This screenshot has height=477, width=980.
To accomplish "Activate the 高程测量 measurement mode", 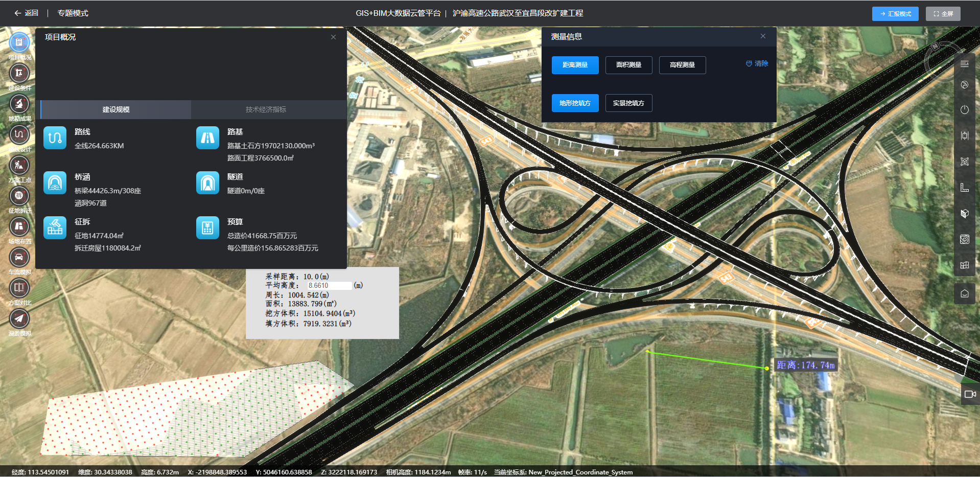I will [x=682, y=65].
